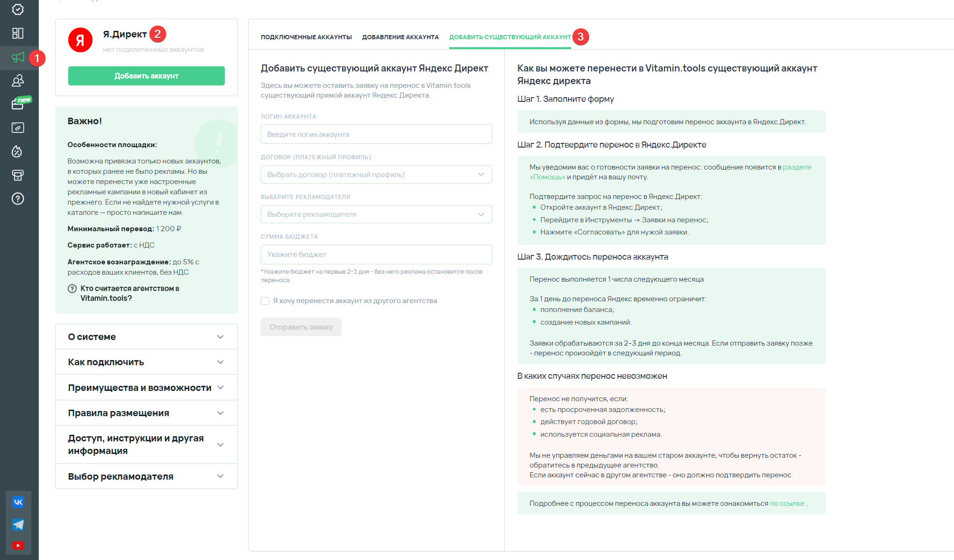Viewport: 954px width, 560px height.
Task: Select «Добавить существующий аккаунт» tab
Action: [x=510, y=37]
